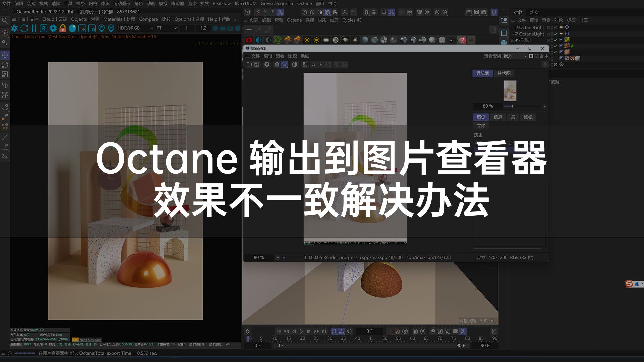The height and width of the screenshot is (362, 644).
Task: Play timeline forward
Action: point(301,331)
